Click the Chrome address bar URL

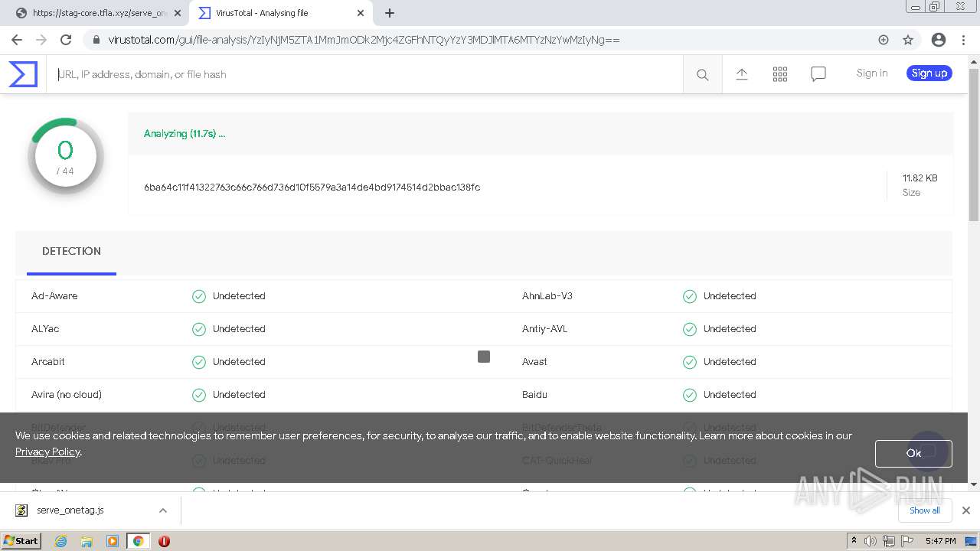(364, 40)
